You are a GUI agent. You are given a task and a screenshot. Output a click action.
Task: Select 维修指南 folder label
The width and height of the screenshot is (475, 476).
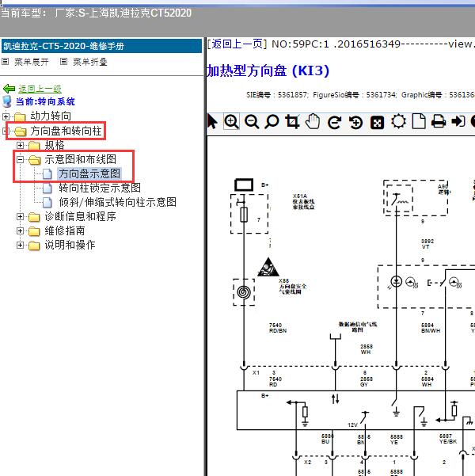[65, 230]
